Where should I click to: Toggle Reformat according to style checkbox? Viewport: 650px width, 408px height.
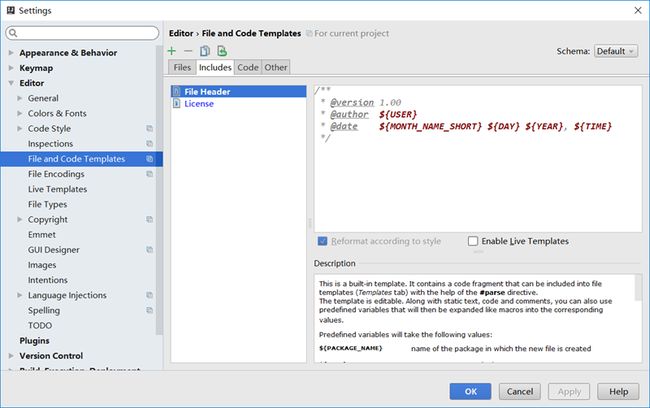pyautogui.click(x=323, y=241)
